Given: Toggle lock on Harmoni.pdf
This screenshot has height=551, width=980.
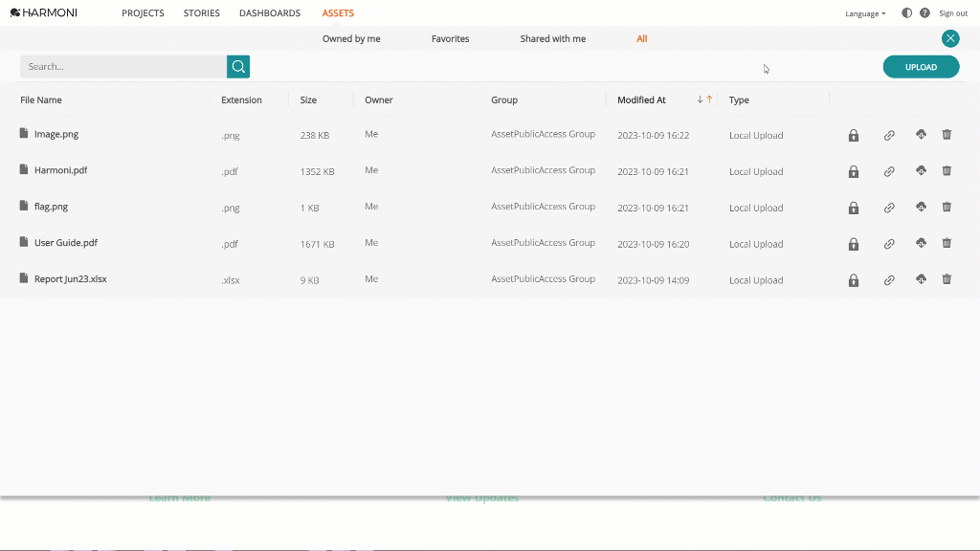Looking at the screenshot, I should click(x=853, y=171).
